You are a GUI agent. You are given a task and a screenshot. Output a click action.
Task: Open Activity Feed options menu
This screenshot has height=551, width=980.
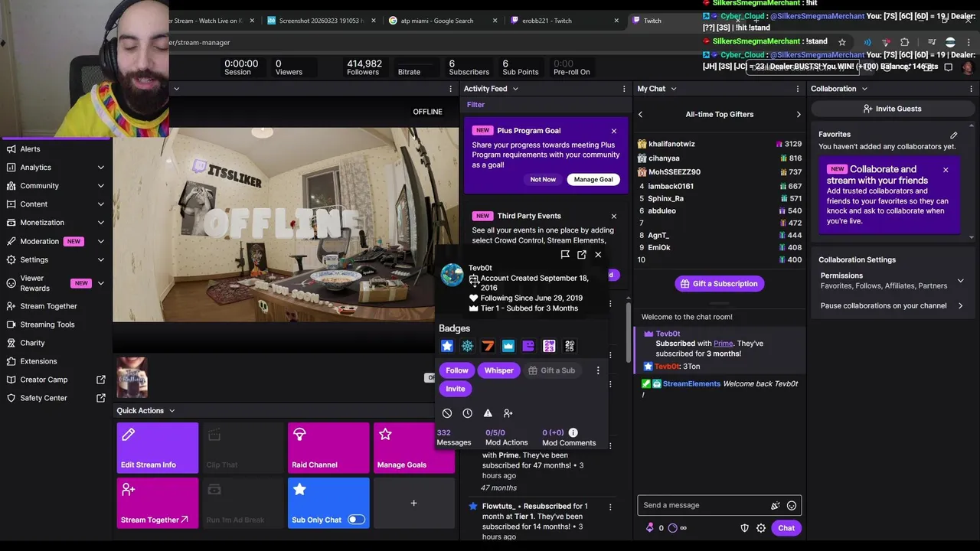pos(625,89)
